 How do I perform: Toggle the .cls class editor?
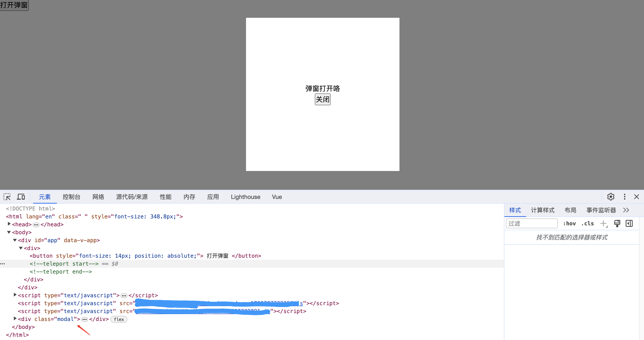coord(587,223)
